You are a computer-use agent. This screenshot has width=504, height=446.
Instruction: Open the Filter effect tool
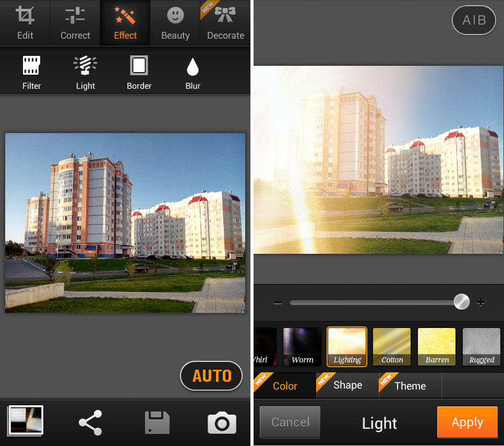pos(31,72)
